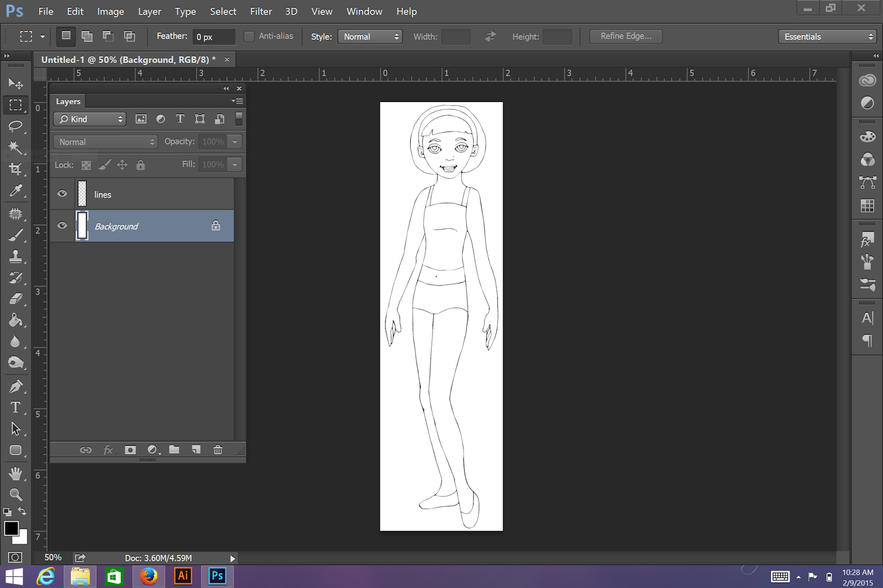Pick the Zoom tool in toolbar
Viewport: 883px width, 588px height.
(x=15, y=494)
